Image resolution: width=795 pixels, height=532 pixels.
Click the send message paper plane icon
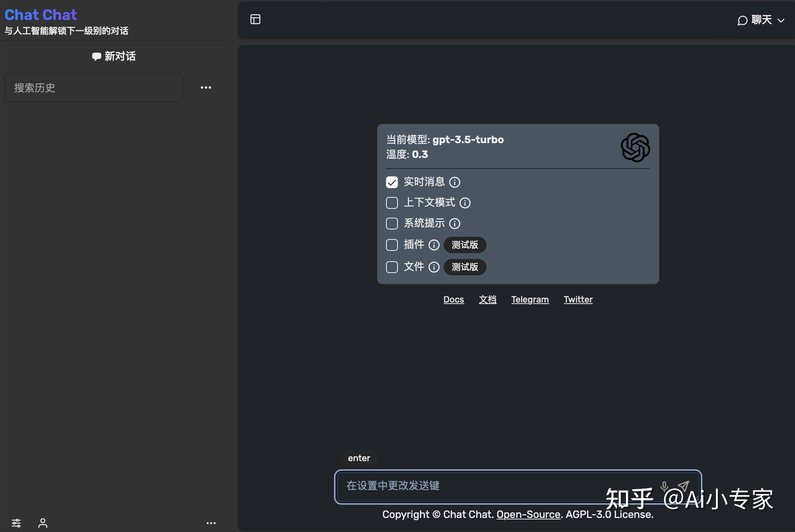click(684, 486)
